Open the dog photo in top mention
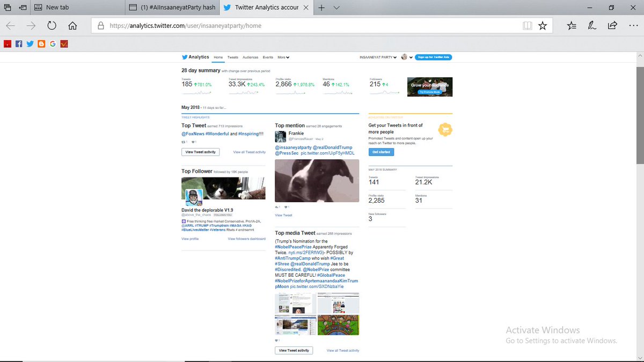 [317, 180]
